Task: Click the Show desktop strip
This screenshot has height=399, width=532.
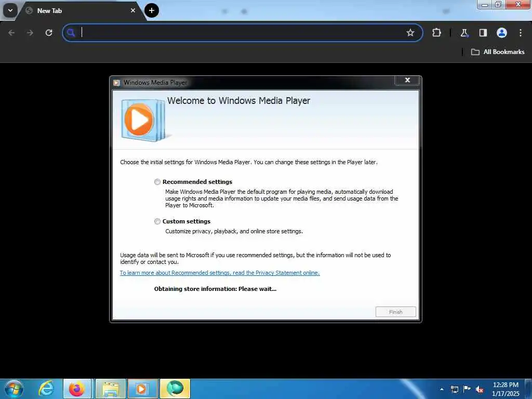Action: [x=528, y=389]
